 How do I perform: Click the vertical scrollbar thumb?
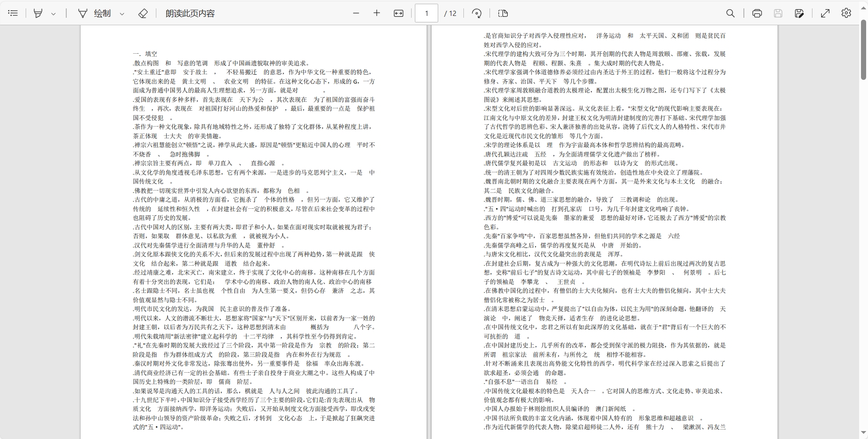(863, 50)
